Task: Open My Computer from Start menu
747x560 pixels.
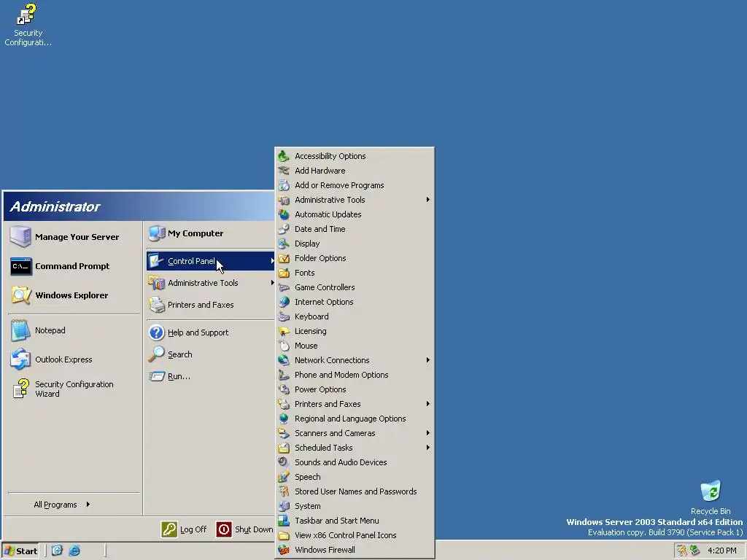Action: point(210,233)
